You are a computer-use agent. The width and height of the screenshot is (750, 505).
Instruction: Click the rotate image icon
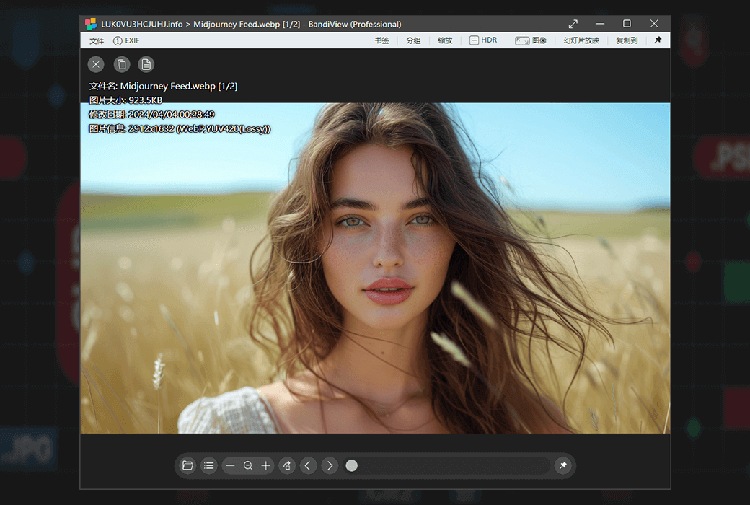(287, 465)
